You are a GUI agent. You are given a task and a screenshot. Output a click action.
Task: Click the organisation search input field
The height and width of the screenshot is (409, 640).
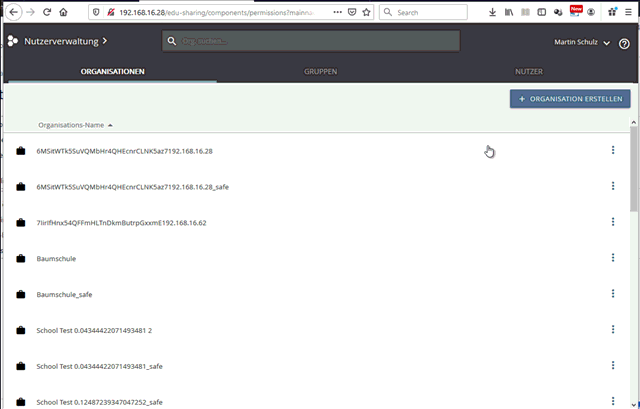[x=311, y=41]
